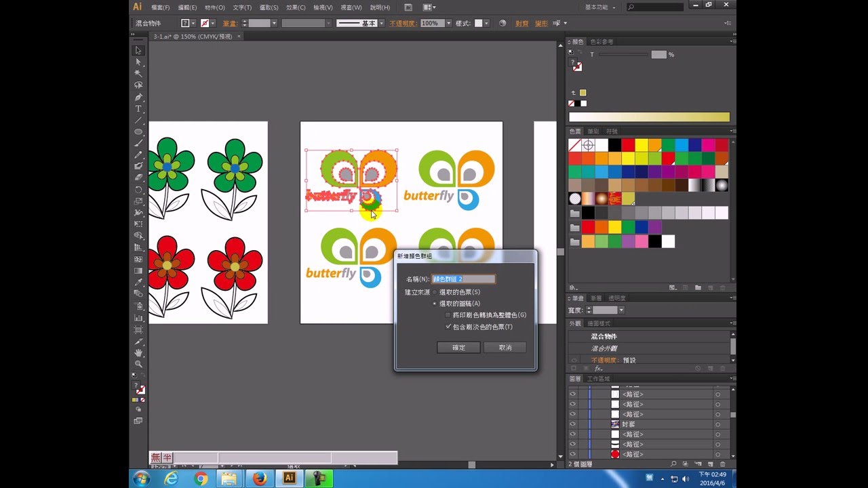Open the swatch libraries menu icon
Viewport: 868px width, 488px height.
(x=573, y=287)
